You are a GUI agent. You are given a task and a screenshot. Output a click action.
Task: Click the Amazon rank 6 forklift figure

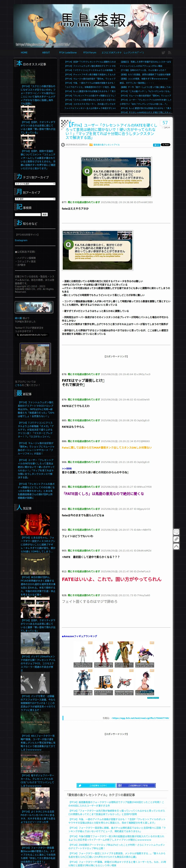[x=103, y=682]
